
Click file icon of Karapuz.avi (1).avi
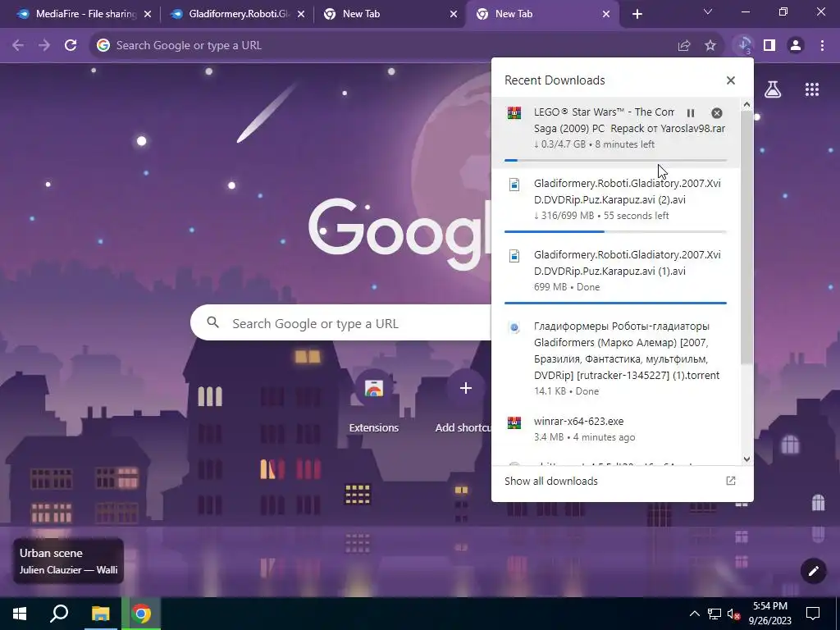point(514,256)
